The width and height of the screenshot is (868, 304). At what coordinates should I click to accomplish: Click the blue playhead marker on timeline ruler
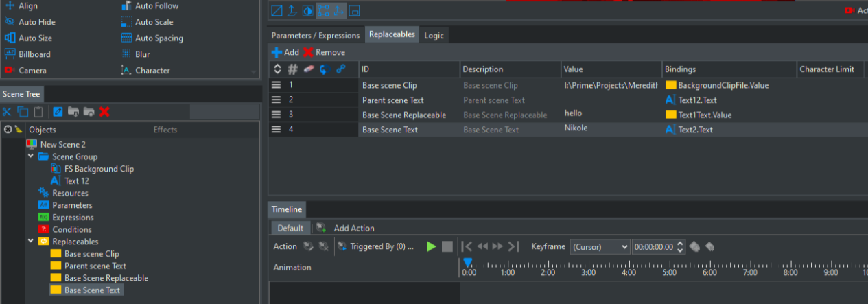point(467,263)
